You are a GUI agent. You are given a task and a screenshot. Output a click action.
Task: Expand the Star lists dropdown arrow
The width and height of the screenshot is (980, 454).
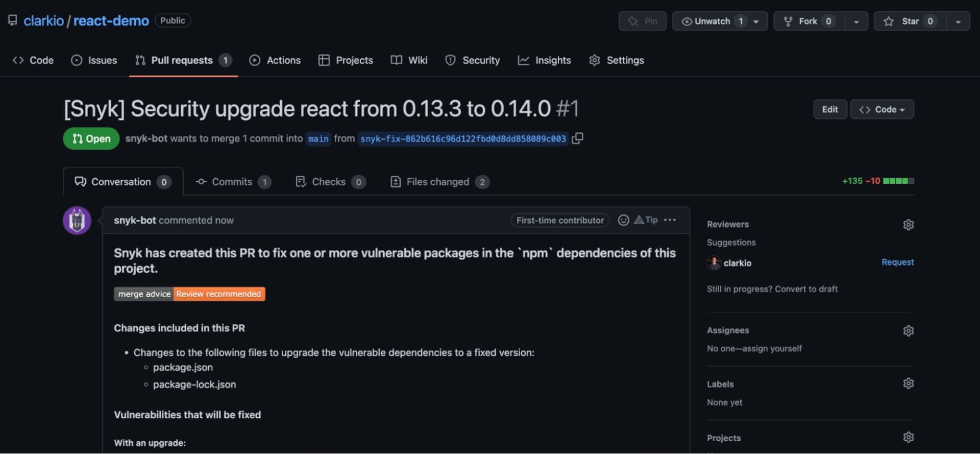[x=958, y=21]
